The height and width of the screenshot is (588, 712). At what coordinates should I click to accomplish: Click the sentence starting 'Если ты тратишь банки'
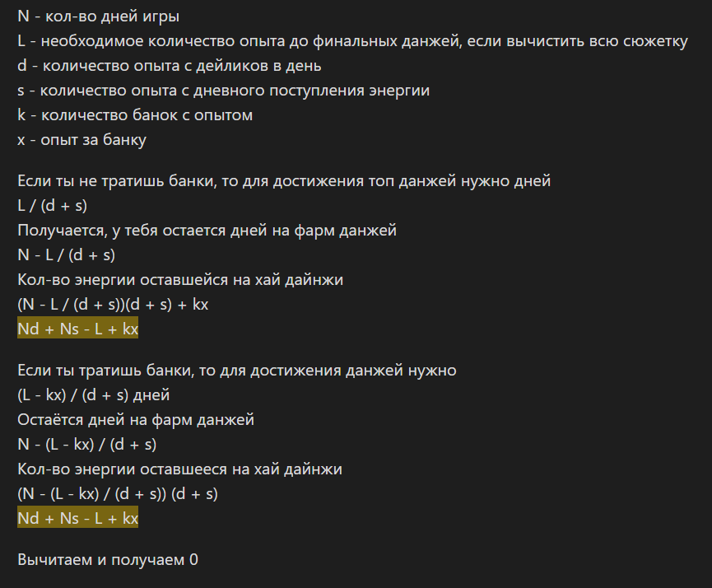[237, 371]
